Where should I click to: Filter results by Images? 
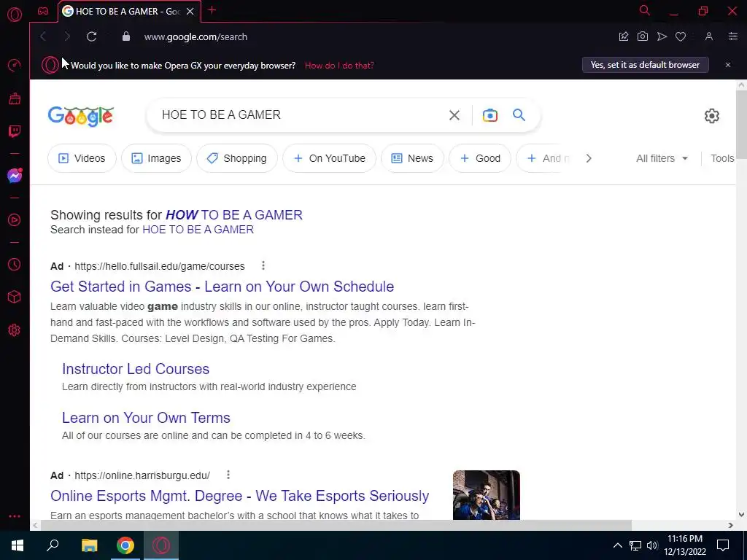(x=156, y=158)
